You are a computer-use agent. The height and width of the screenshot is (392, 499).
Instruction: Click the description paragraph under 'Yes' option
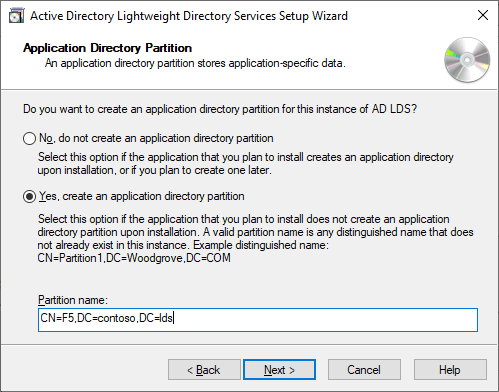pyautogui.click(x=255, y=232)
